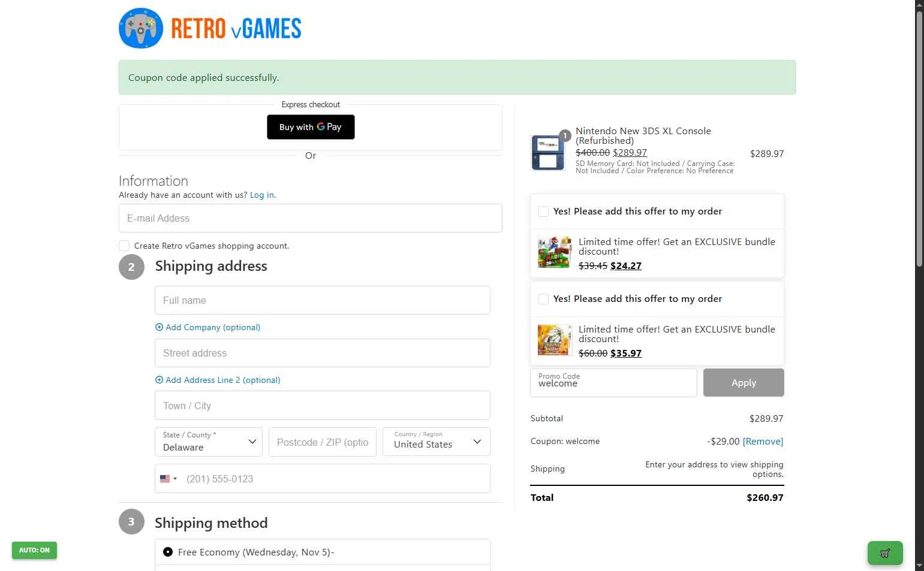Click the Nintendo New 3DS XL Console title

643,135
